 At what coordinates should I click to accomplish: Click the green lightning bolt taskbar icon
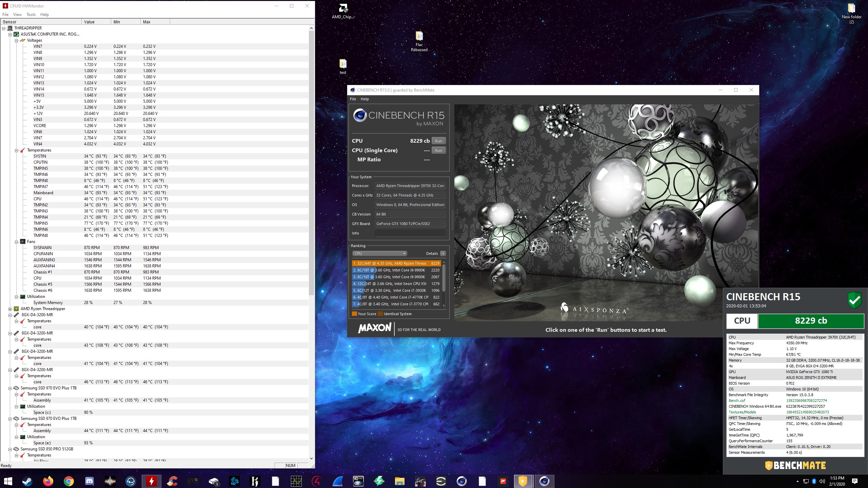coord(379,481)
